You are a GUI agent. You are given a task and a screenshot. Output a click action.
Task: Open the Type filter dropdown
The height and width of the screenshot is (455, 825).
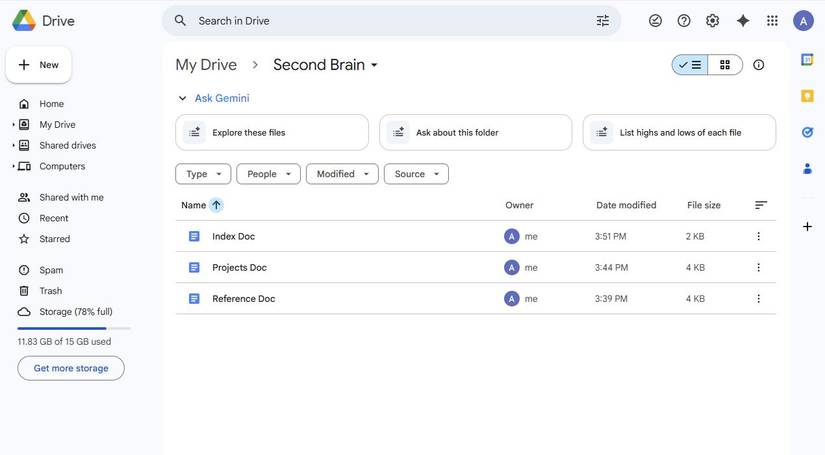(203, 174)
